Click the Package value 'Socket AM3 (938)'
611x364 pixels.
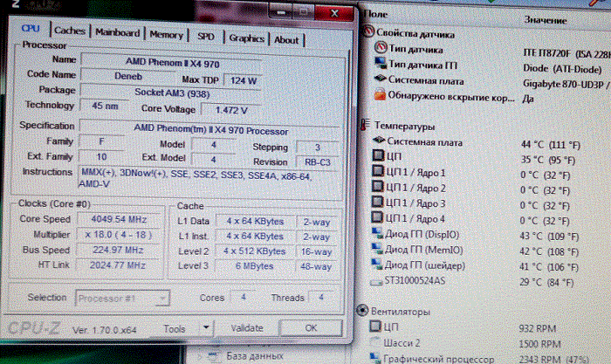(x=171, y=93)
